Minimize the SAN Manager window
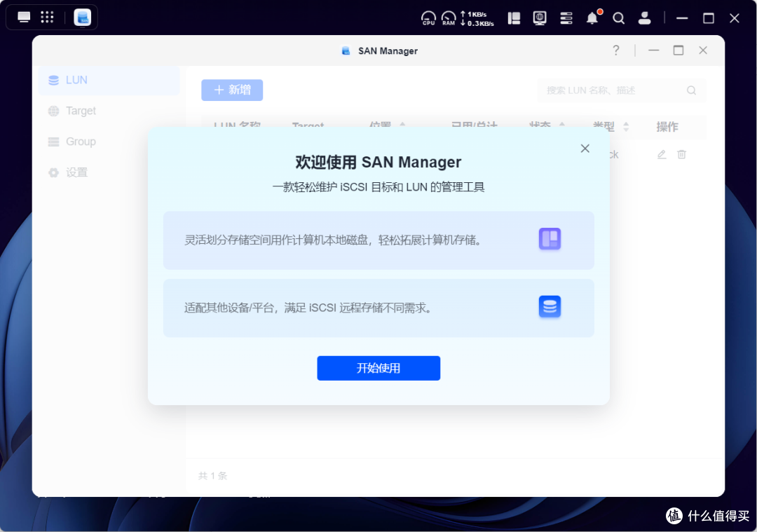Image resolution: width=757 pixels, height=532 pixels. point(654,50)
